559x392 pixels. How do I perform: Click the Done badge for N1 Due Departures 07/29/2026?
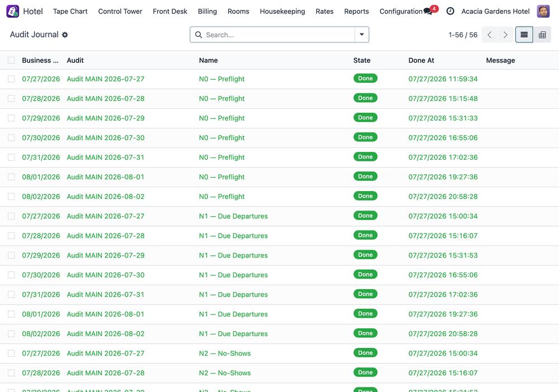click(366, 255)
